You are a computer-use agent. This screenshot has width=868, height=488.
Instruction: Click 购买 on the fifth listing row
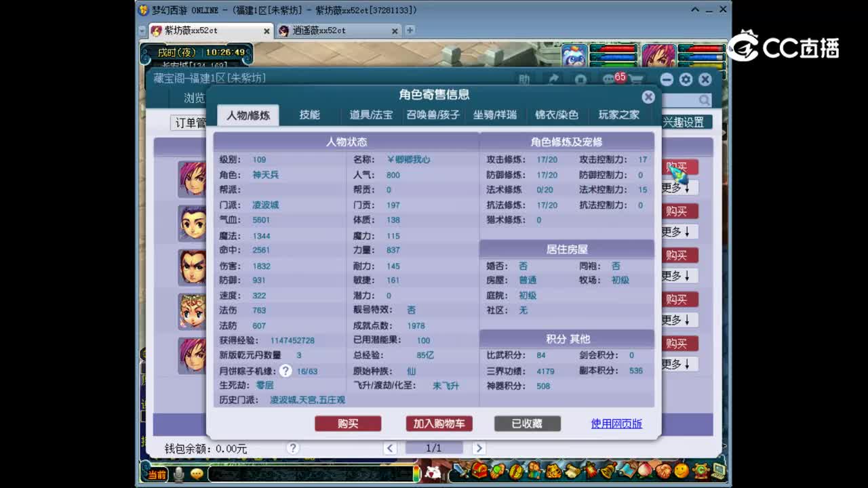coord(679,344)
